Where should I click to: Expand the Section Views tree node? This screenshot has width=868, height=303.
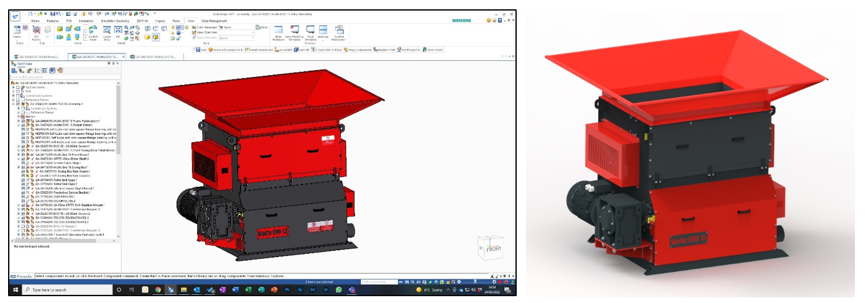tap(13, 88)
